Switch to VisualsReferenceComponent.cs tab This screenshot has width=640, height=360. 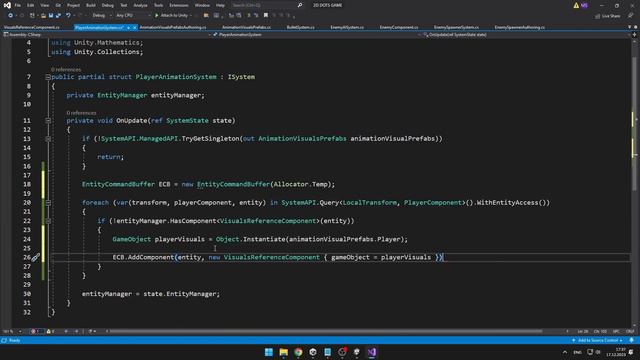(32, 27)
